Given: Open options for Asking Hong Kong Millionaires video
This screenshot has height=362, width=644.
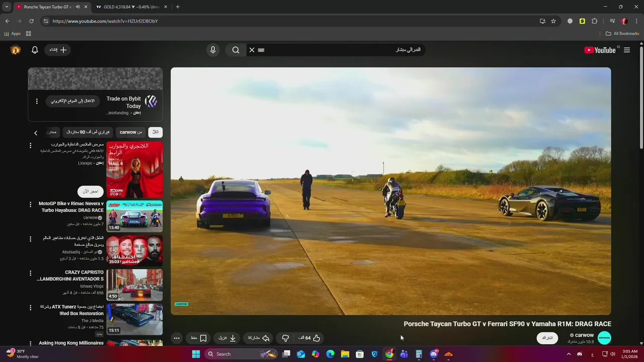Looking at the screenshot, I should pyautogui.click(x=30, y=343).
